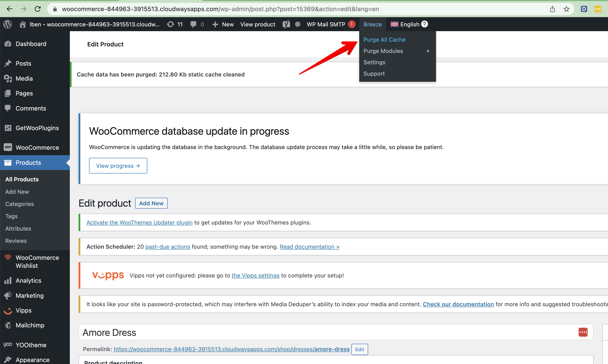Open the Vipps settings link
This screenshot has height=364, width=608.
click(x=256, y=275)
